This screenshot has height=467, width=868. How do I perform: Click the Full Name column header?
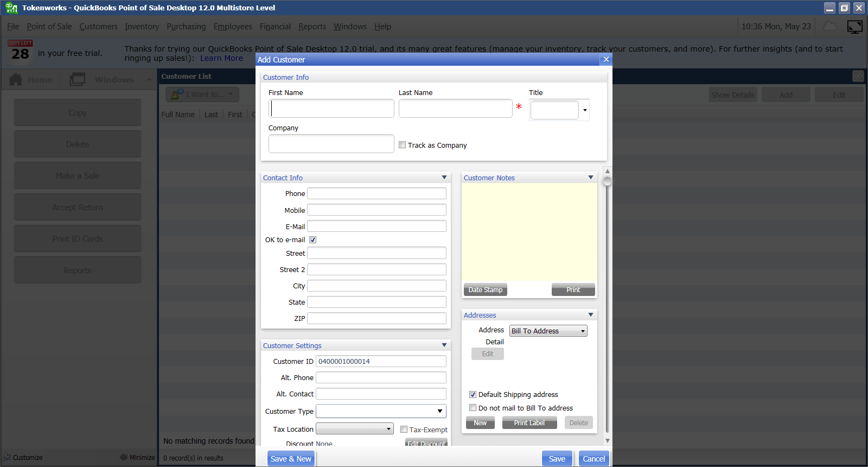(178, 115)
